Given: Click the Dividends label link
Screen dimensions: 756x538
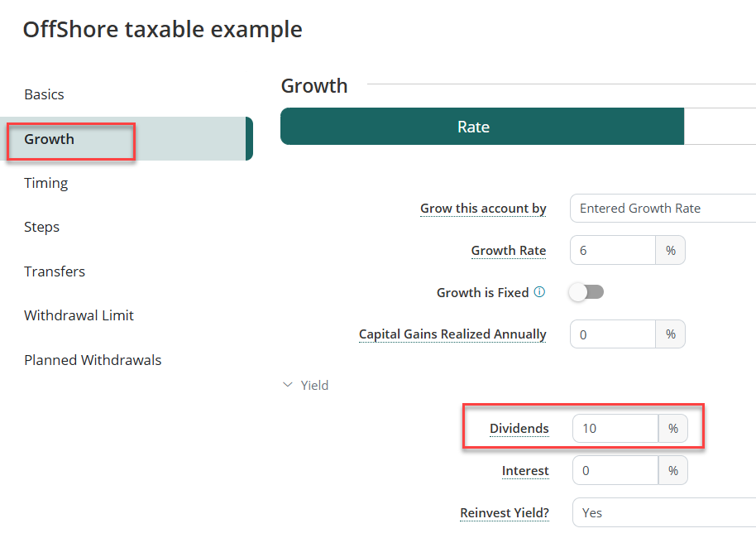Looking at the screenshot, I should tap(519, 429).
